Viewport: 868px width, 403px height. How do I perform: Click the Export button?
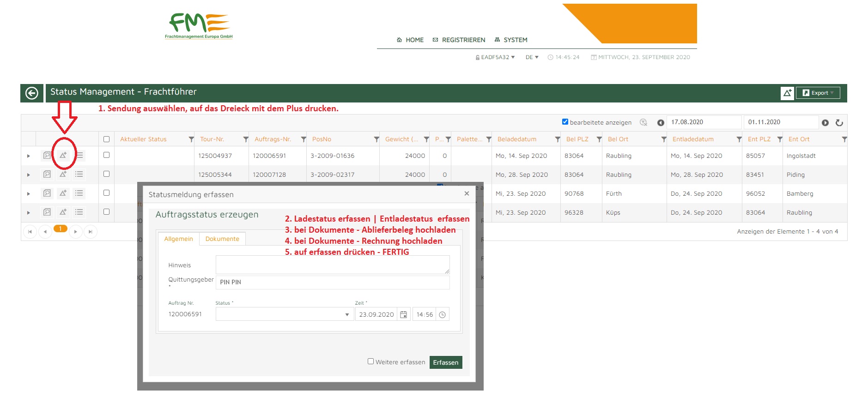818,93
